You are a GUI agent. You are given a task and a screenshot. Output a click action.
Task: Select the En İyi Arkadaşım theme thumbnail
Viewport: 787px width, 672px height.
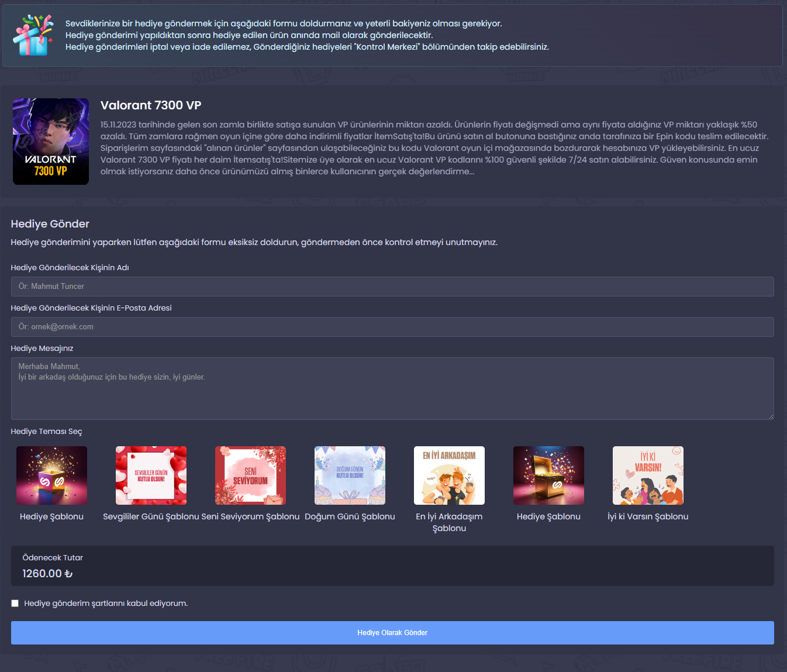pyautogui.click(x=449, y=475)
